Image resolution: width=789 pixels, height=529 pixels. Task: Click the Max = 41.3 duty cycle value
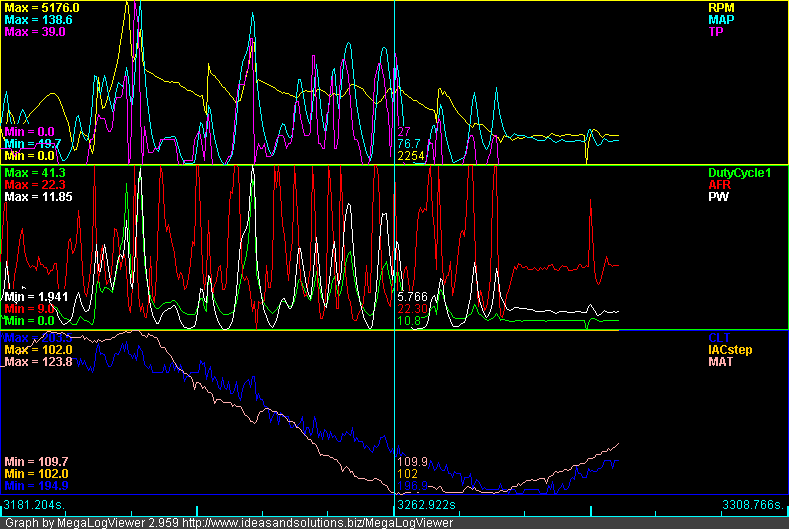33,173
